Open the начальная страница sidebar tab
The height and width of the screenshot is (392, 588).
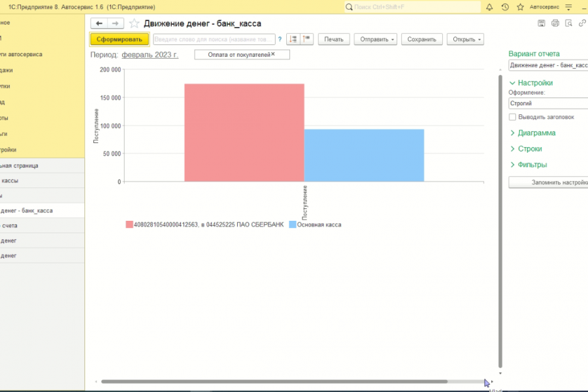pyautogui.click(x=42, y=165)
